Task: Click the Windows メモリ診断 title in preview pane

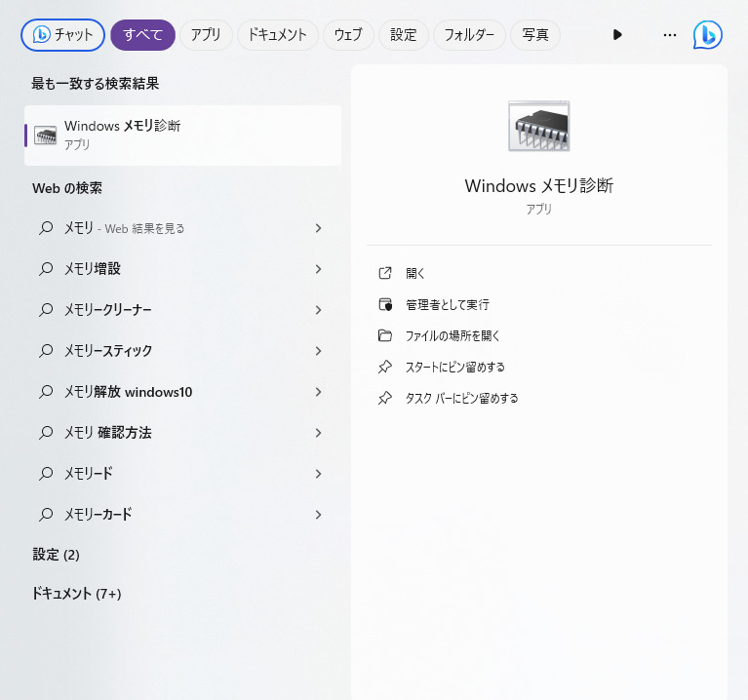Action: [x=539, y=185]
